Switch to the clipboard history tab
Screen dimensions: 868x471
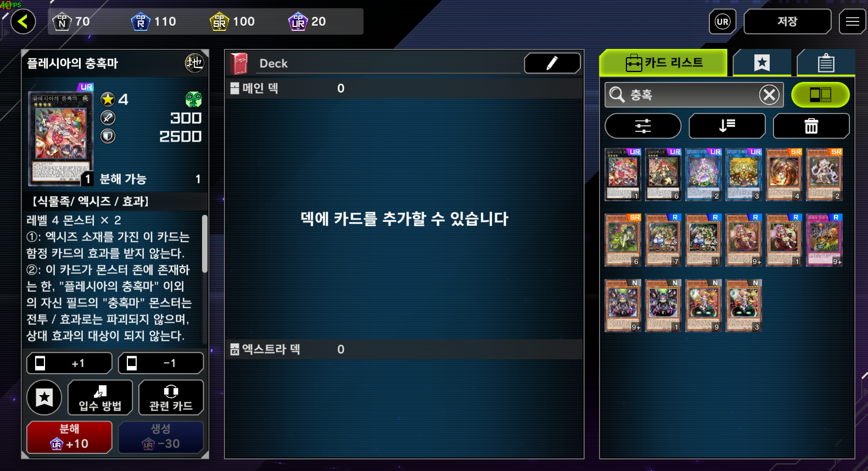point(826,63)
